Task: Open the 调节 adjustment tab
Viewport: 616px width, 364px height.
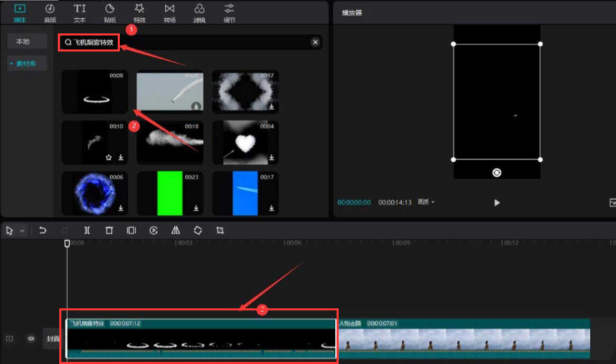Action: (229, 13)
